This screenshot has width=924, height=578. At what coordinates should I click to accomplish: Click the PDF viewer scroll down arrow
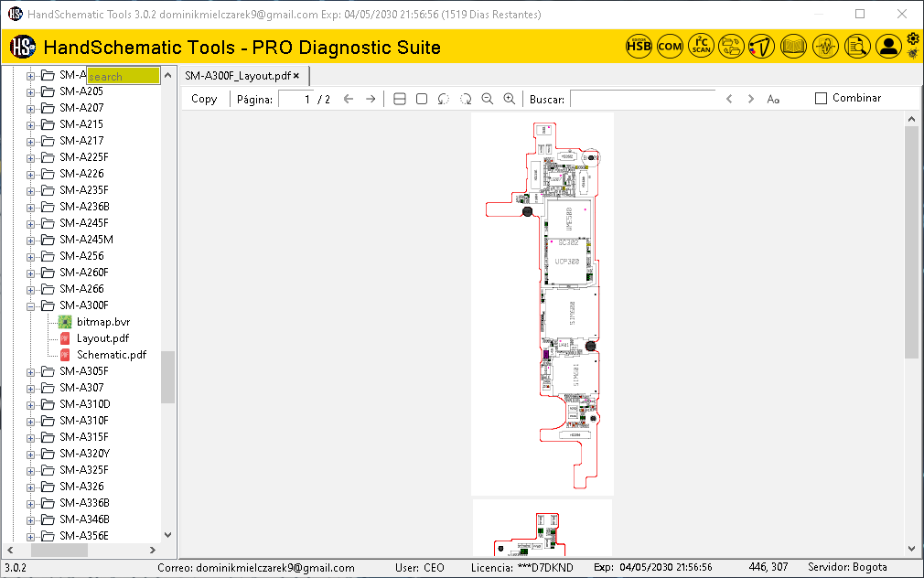[911, 549]
